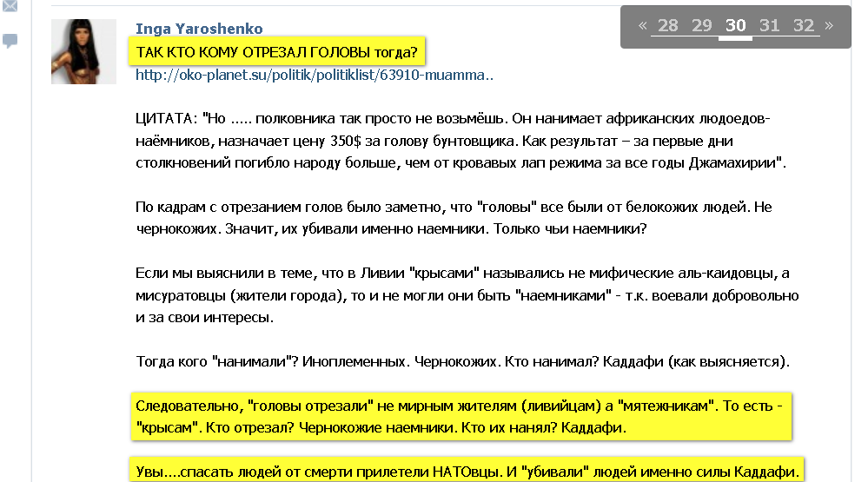
Task: Go to next pages with » arrow
Action: coord(829,25)
